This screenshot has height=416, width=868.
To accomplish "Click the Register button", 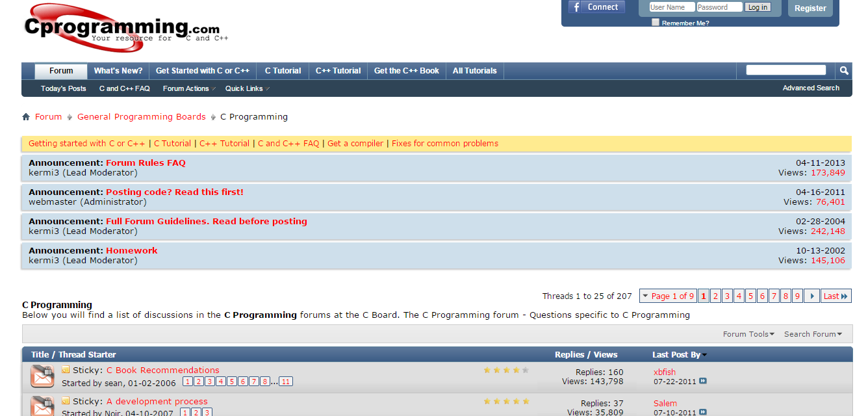I will click(x=810, y=8).
